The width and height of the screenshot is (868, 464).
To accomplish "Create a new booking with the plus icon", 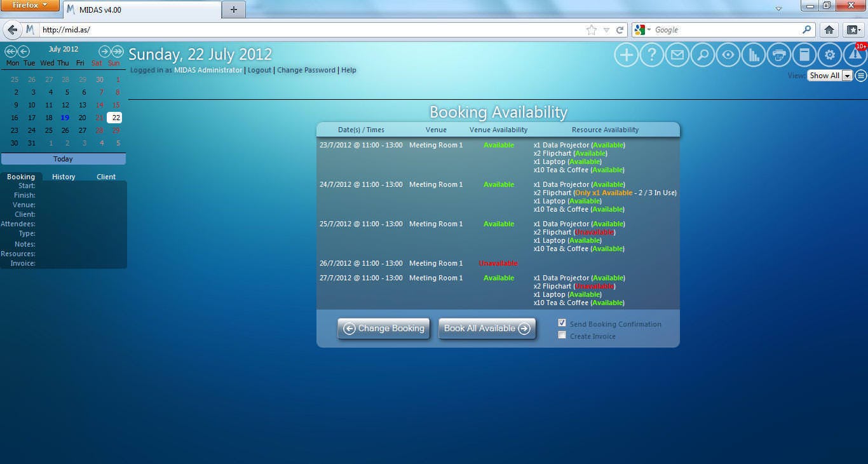I will tap(625, 55).
